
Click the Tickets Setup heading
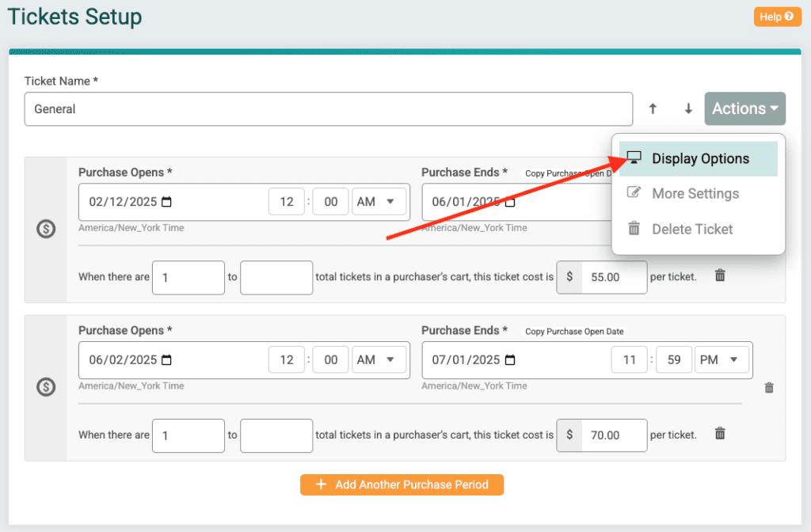(x=74, y=17)
